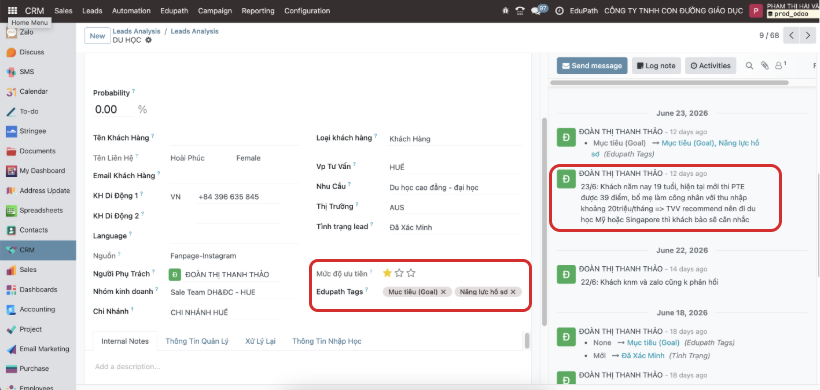Viewport: 820px width, 390px height.
Task: Open Người Phụ Trách salesperson dropdown
Action: coord(225,274)
